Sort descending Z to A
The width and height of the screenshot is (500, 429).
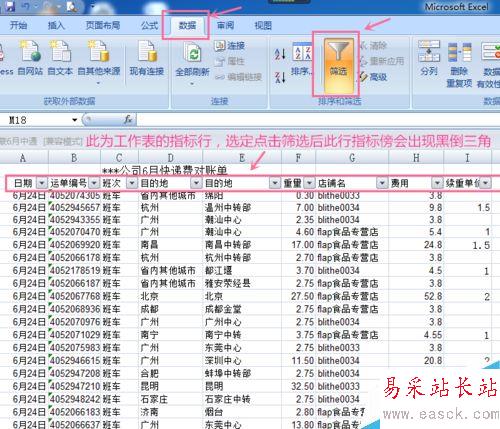pos(280,77)
